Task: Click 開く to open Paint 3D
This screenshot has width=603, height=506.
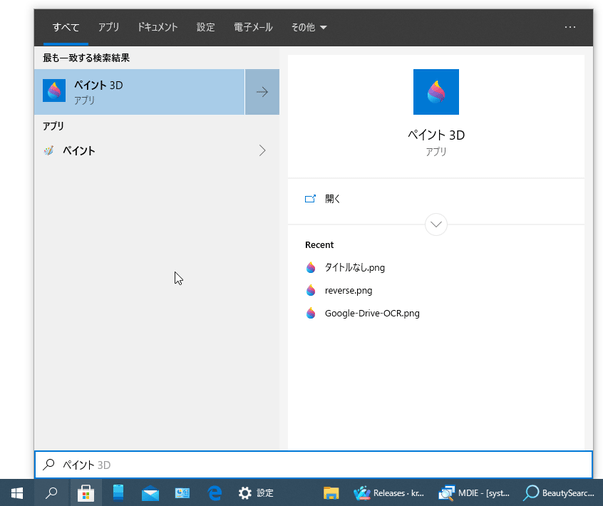Action: [x=333, y=199]
